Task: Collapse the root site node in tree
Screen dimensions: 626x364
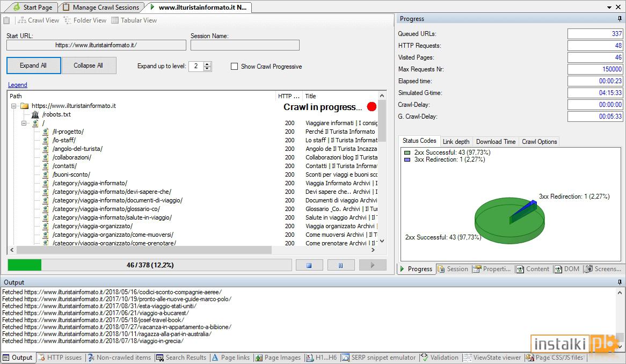Action: tap(13, 106)
